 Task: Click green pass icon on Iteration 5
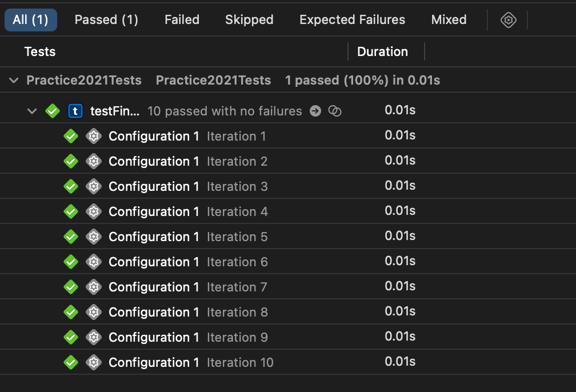tap(71, 237)
